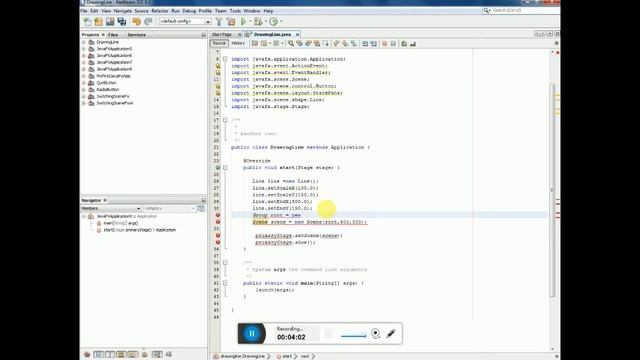Click the Debug Project toolbar icon

258,22
